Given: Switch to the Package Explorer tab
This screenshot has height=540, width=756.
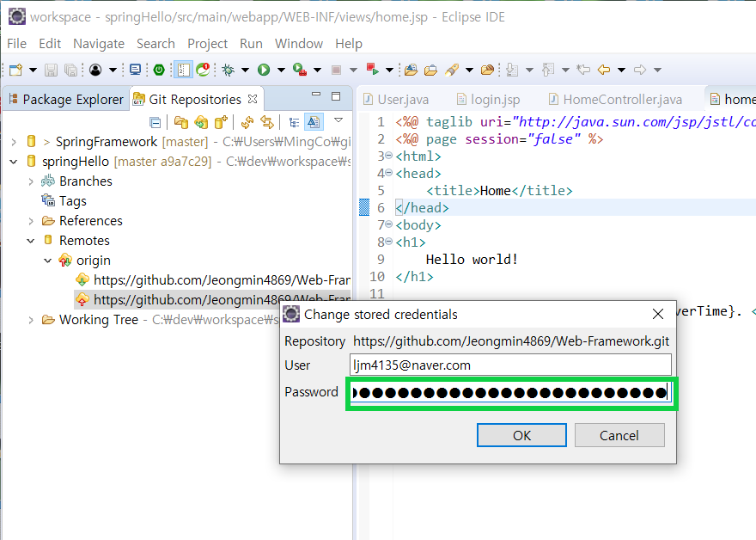Looking at the screenshot, I should [66, 100].
